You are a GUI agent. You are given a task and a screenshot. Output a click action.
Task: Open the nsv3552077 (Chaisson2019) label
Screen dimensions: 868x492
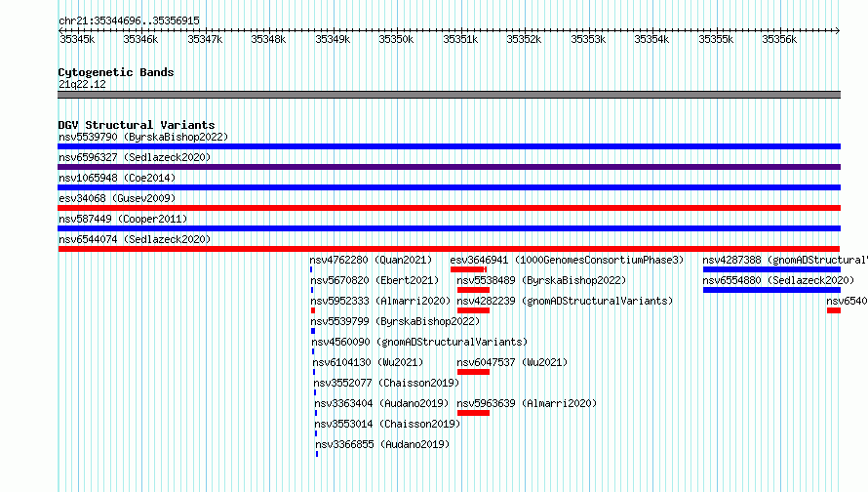coord(386,383)
